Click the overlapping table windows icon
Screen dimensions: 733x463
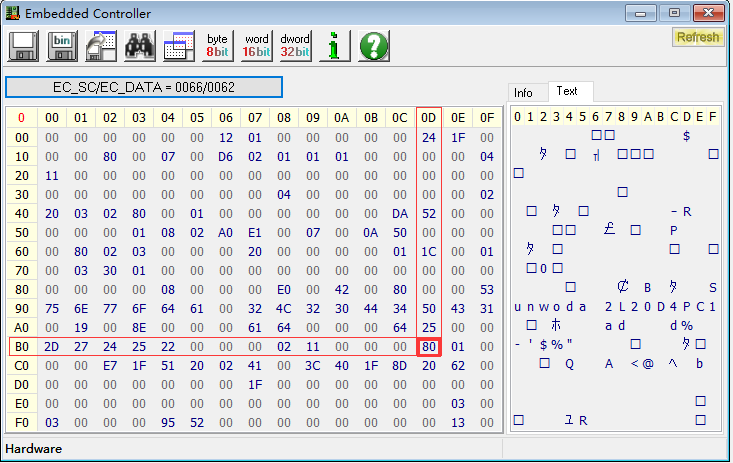click(x=178, y=45)
